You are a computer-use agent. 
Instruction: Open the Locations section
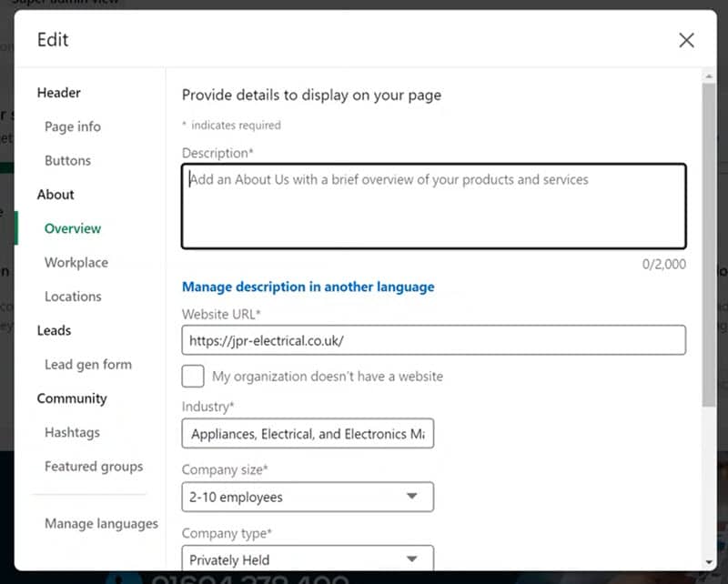tap(73, 297)
